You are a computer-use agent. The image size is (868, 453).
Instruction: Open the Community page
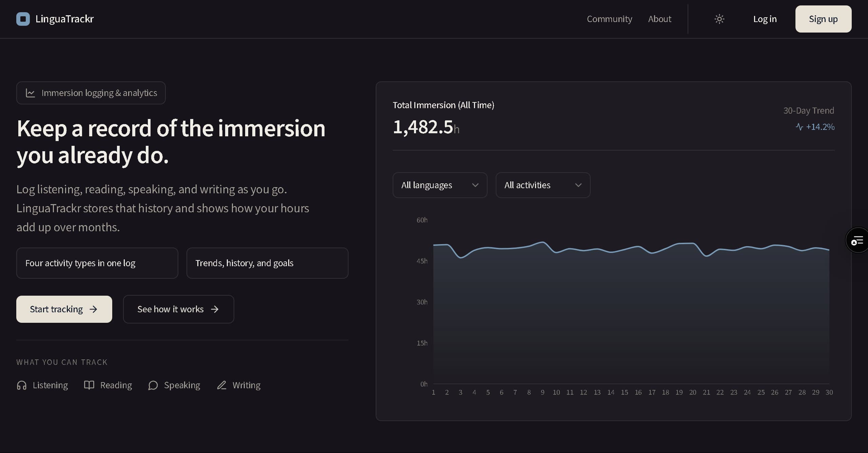609,19
